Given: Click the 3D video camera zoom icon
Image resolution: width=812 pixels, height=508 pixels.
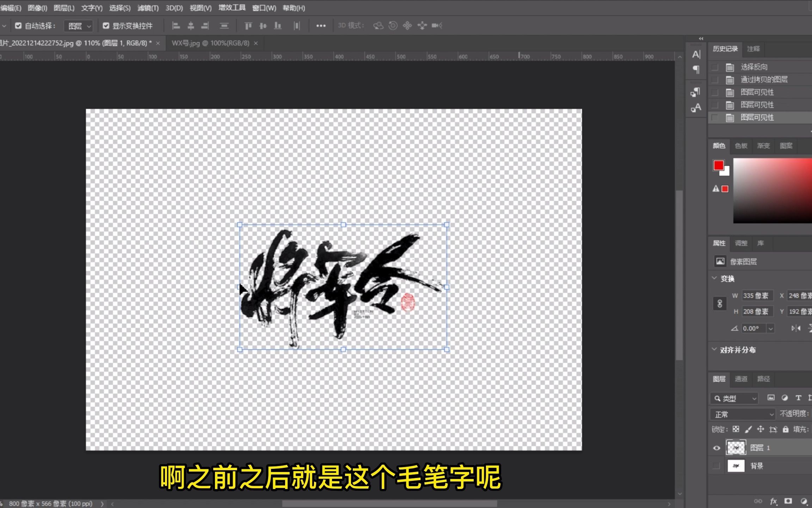Looking at the screenshot, I should coord(437,26).
